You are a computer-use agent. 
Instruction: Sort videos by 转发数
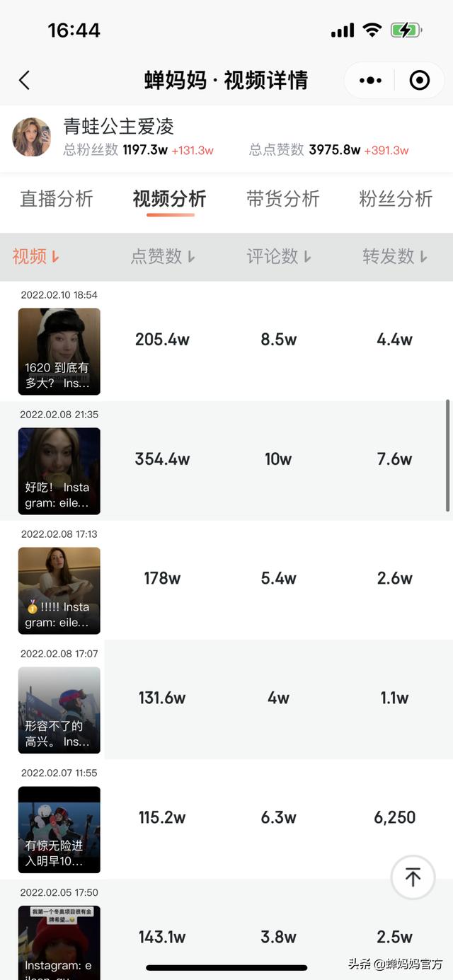pos(395,257)
